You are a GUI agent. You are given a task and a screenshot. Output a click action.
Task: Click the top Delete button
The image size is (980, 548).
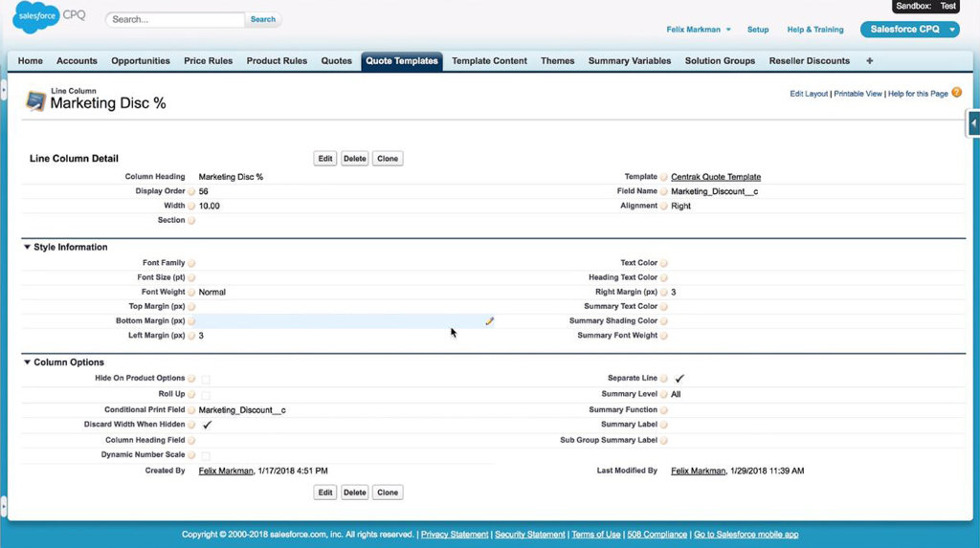click(x=354, y=159)
